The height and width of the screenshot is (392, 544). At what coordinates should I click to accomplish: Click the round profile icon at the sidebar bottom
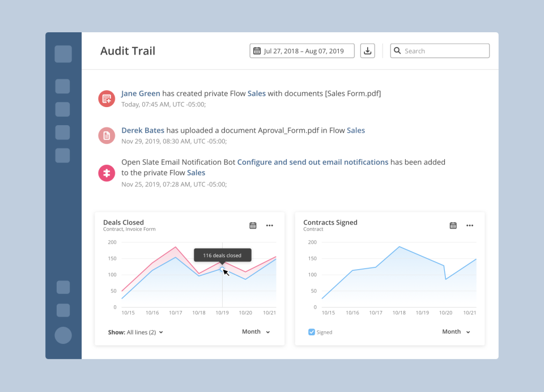pyautogui.click(x=63, y=335)
